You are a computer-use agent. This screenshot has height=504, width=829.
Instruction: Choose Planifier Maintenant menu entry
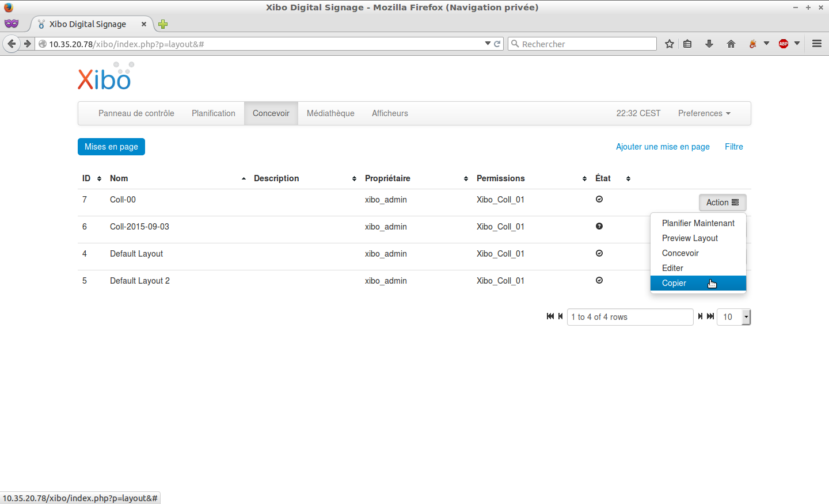698,223
